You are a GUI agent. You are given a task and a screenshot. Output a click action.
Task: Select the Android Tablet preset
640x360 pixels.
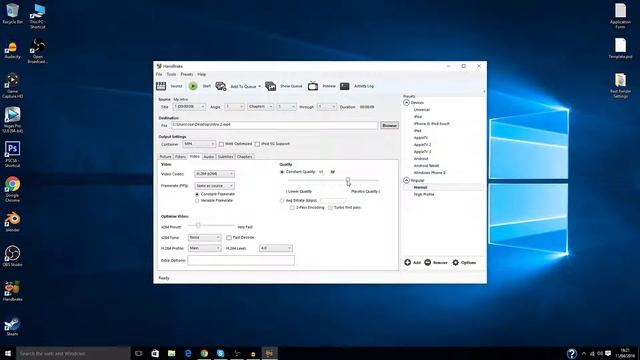(x=426, y=166)
